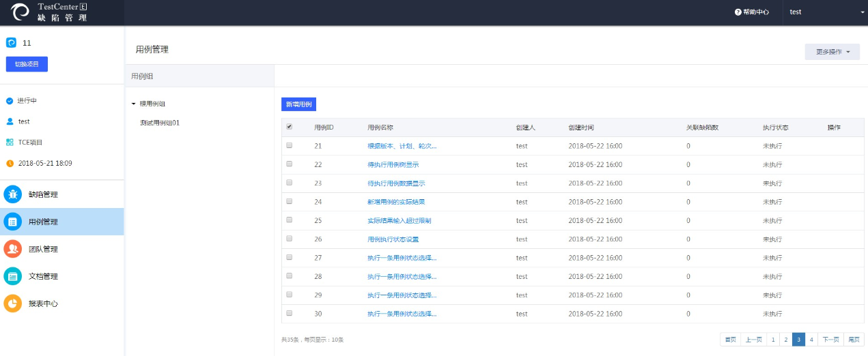The height and width of the screenshot is (356, 868).
Task: Go to the 上一页 previous page
Action: point(753,339)
